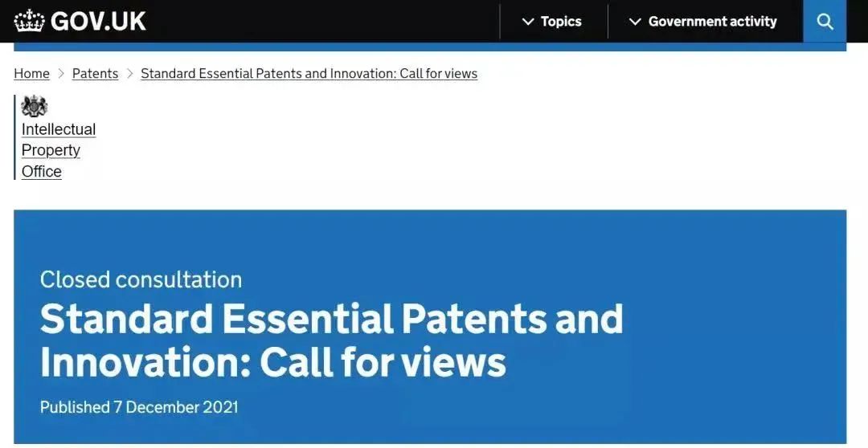Image resolution: width=868 pixels, height=448 pixels.
Task: Open search with the magnifier icon
Action: 825,22
